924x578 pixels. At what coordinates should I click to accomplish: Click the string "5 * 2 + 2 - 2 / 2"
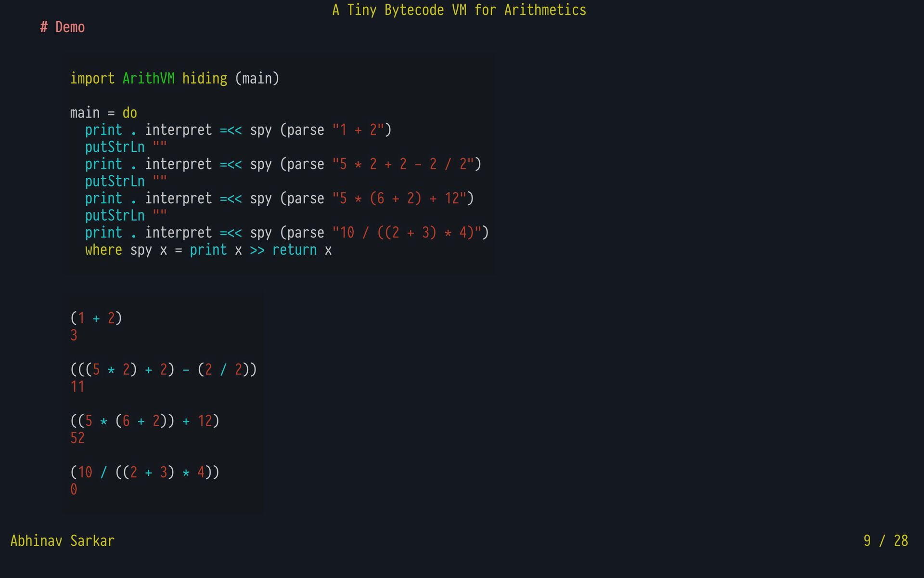403,164
